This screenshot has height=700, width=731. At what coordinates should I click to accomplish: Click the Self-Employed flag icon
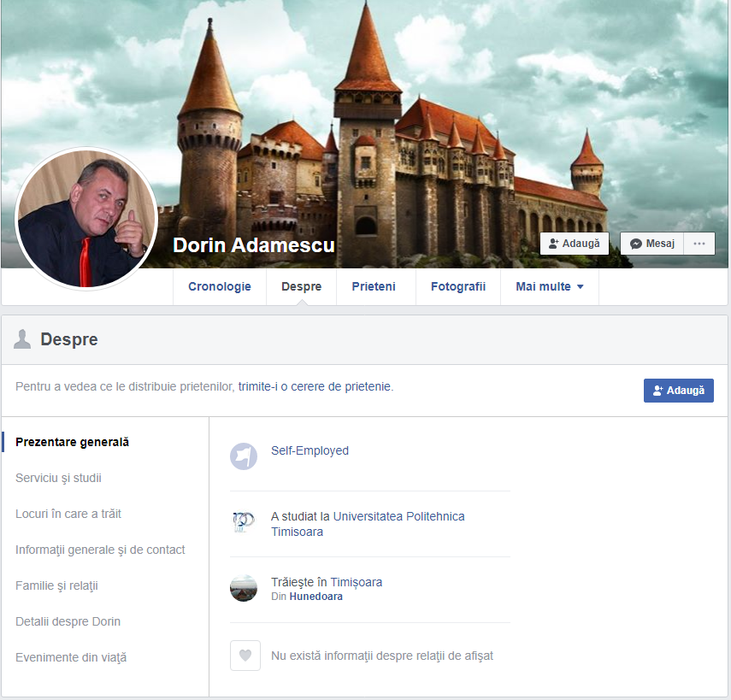(244, 456)
